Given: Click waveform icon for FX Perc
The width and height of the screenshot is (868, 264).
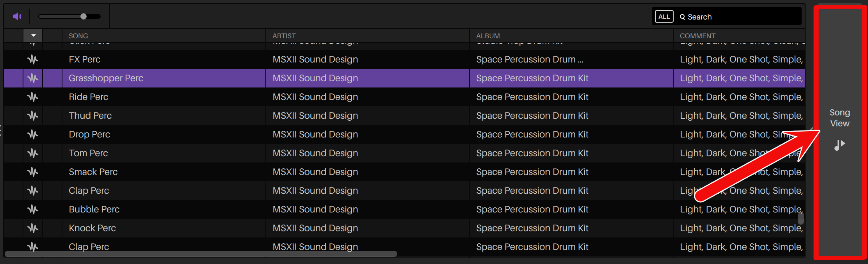Looking at the screenshot, I should click(x=33, y=59).
